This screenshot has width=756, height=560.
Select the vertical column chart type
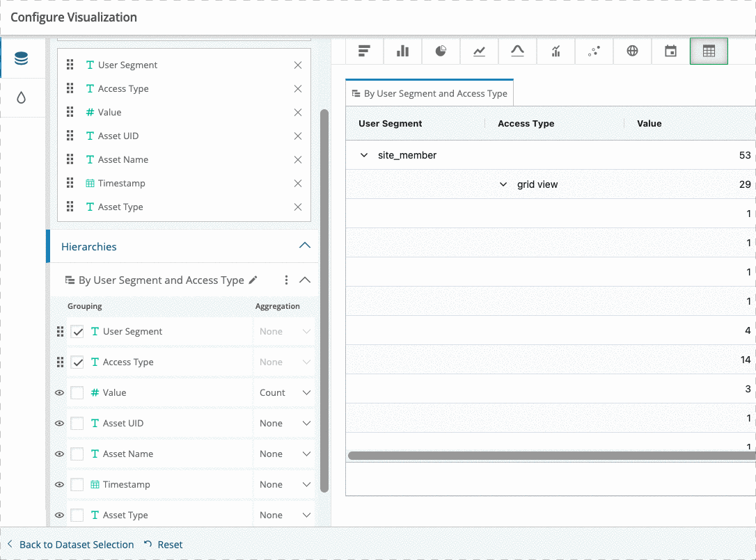402,51
